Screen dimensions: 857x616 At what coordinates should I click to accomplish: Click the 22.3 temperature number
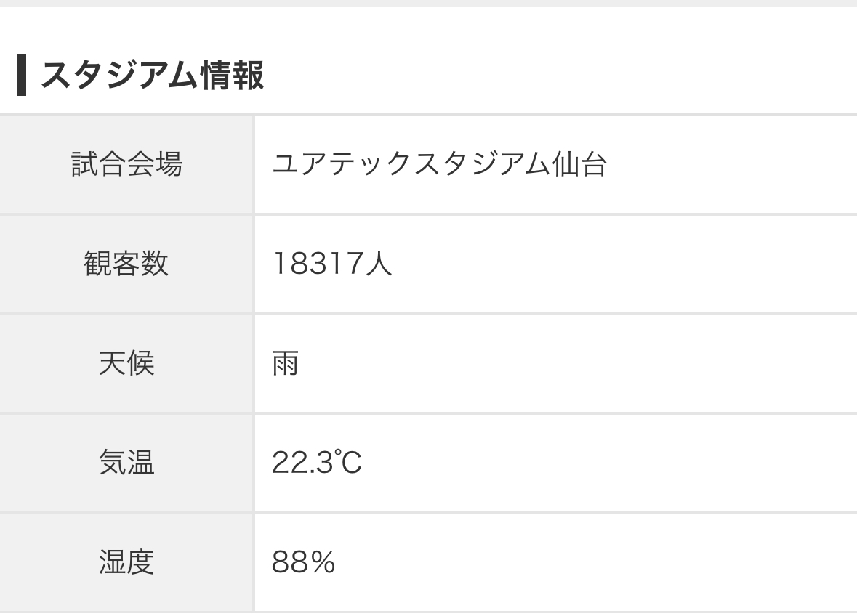(301, 462)
